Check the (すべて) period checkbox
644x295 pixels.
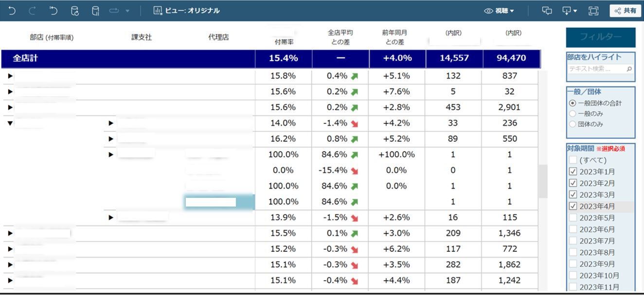pos(573,160)
